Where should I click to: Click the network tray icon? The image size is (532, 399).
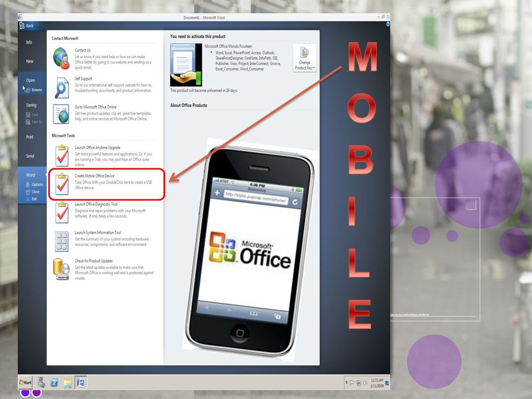point(359,383)
